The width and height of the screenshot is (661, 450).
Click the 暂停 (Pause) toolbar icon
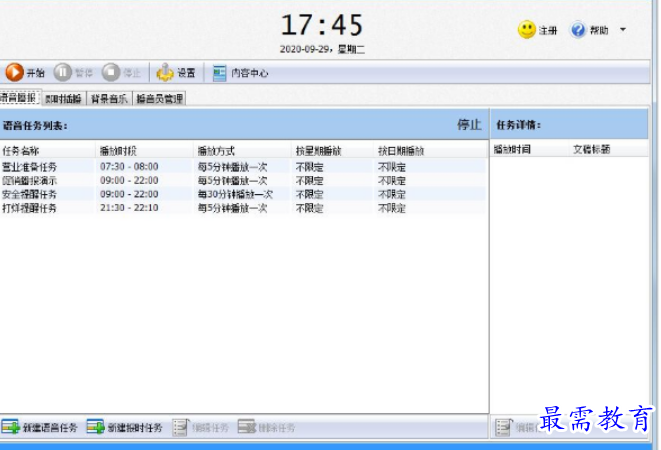[x=63, y=72]
